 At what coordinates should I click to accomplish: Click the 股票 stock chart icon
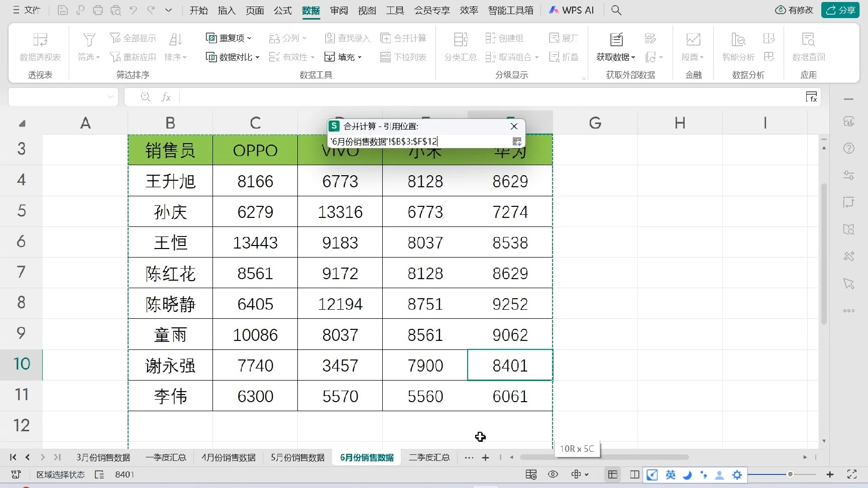693,40
